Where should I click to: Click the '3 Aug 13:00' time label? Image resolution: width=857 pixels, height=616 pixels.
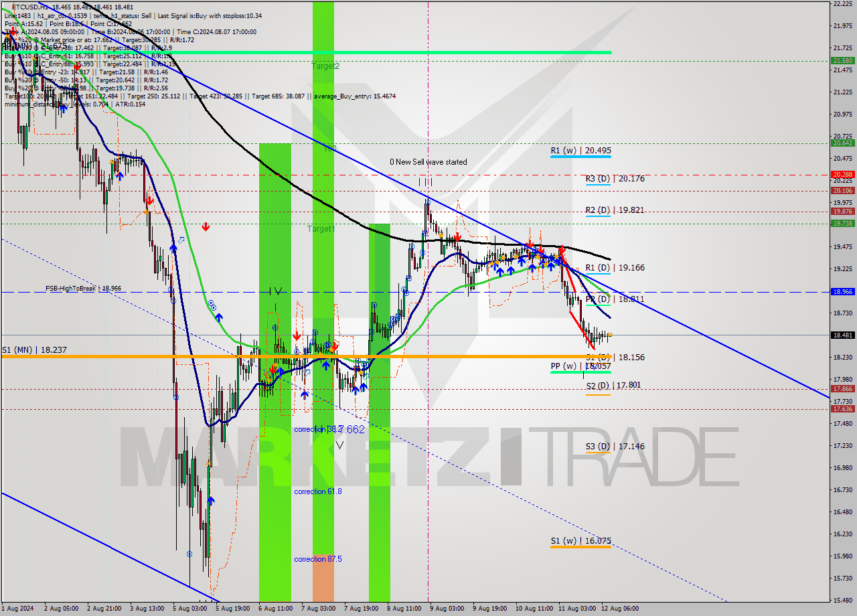pos(147,609)
